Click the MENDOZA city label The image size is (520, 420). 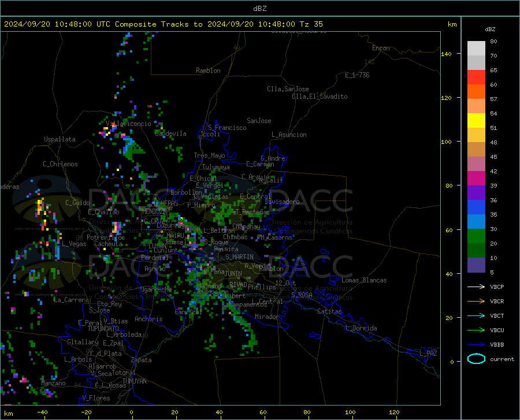pos(154,211)
